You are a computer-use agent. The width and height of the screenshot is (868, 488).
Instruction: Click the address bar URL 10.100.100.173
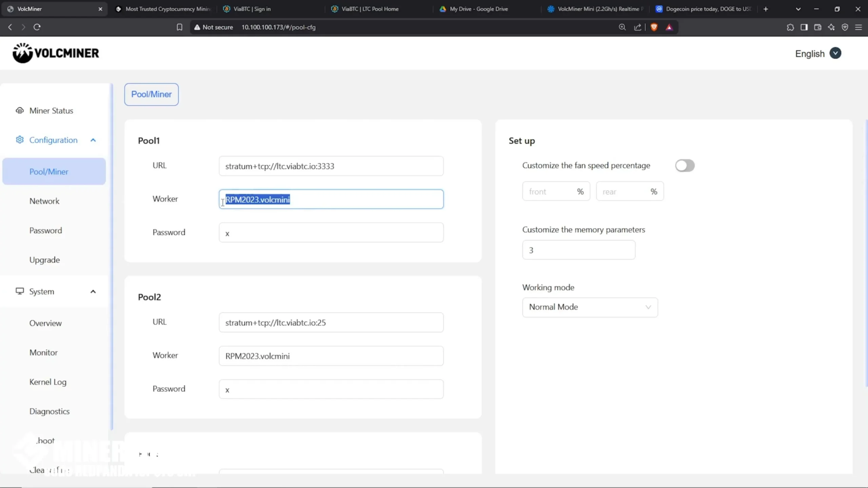coord(278,27)
